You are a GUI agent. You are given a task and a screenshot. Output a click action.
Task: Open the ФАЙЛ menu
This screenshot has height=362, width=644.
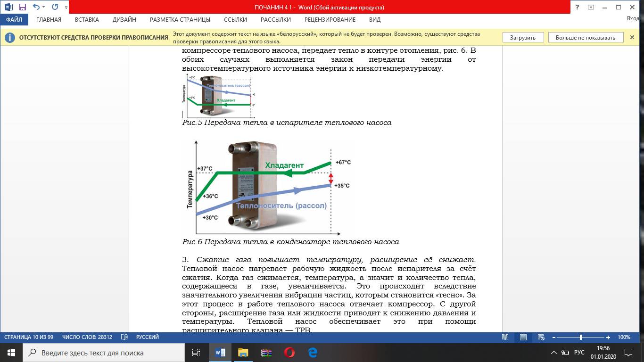pos(14,20)
